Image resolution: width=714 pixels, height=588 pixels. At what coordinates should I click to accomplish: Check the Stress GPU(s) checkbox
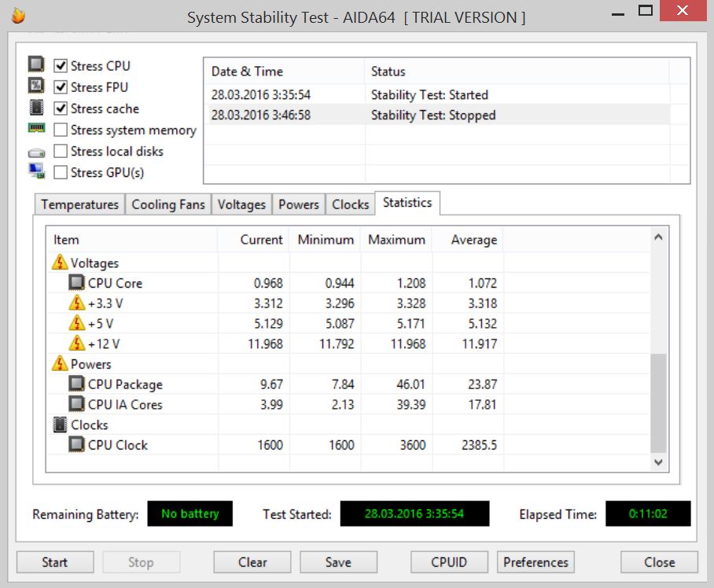[x=61, y=172]
